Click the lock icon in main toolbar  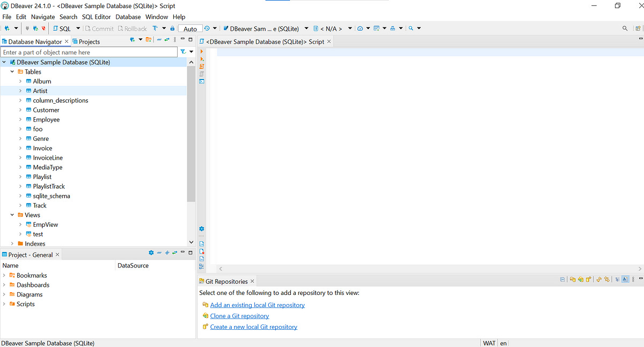(172, 28)
